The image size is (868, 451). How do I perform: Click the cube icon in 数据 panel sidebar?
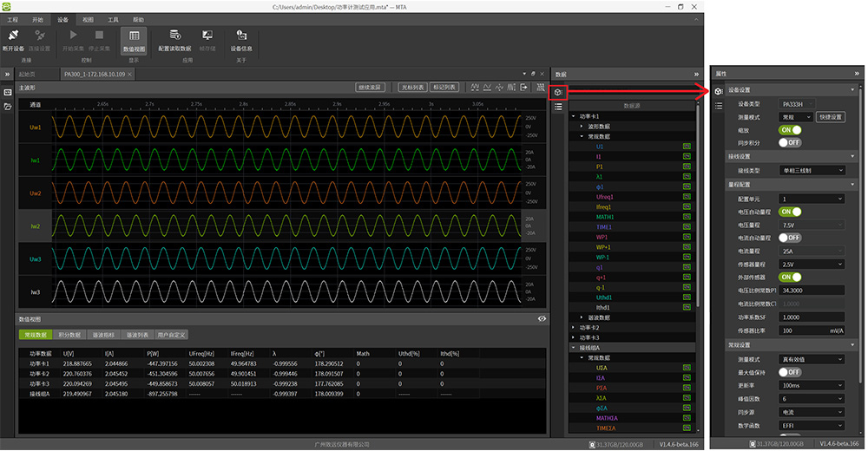click(558, 92)
